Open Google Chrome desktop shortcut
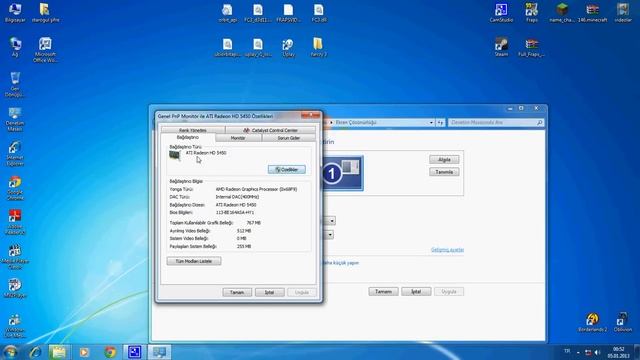This screenshot has width=640, height=360. click(15, 188)
